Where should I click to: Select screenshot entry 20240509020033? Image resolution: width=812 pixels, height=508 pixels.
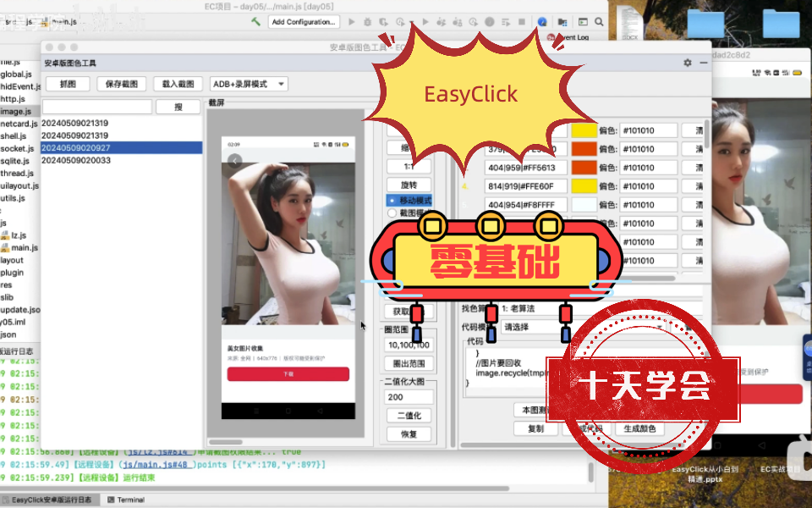pos(122,160)
